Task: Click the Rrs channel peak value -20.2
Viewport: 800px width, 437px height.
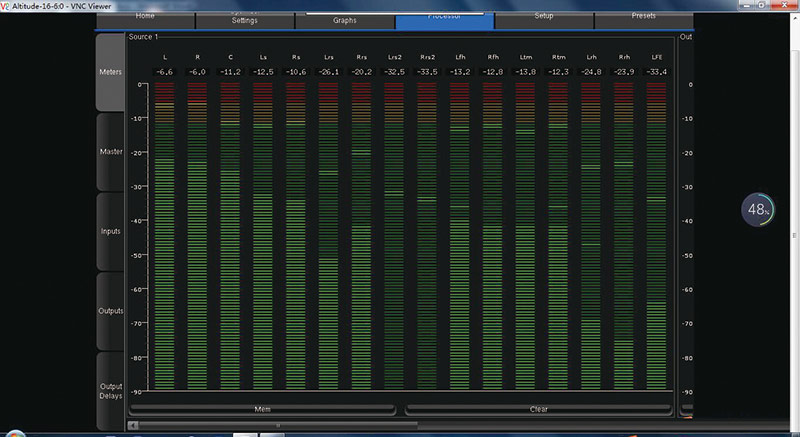Action: pyautogui.click(x=362, y=72)
